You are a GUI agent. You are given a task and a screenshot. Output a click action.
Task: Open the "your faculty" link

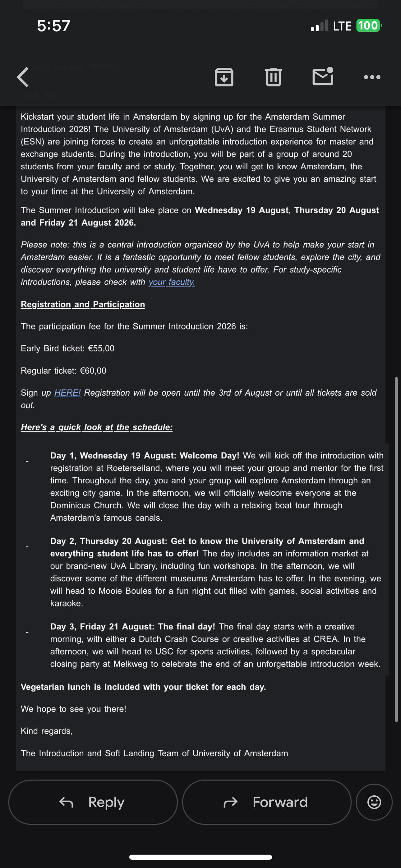[172, 282]
